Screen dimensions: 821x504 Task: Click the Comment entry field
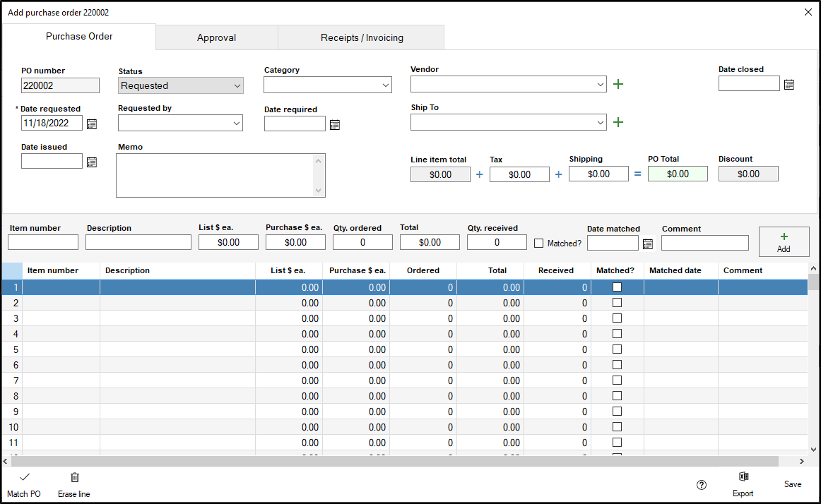coord(704,243)
